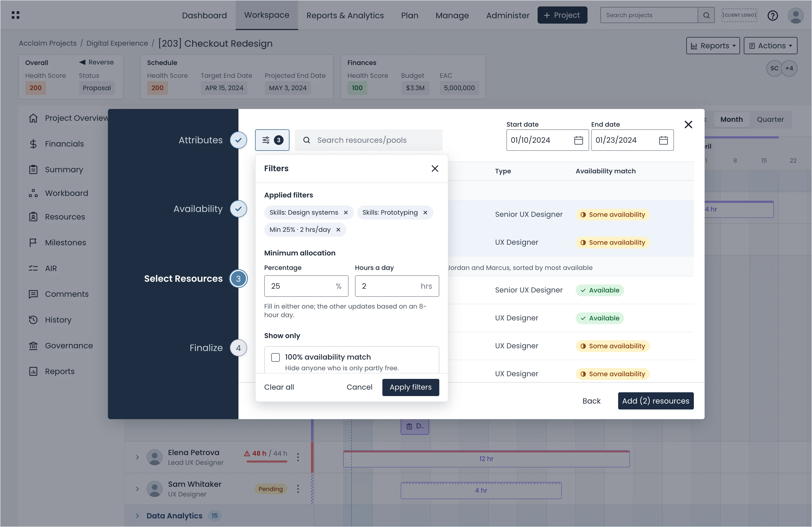The width and height of the screenshot is (812, 527).
Task: Click Cancel in the Filters panel
Action: (x=359, y=387)
